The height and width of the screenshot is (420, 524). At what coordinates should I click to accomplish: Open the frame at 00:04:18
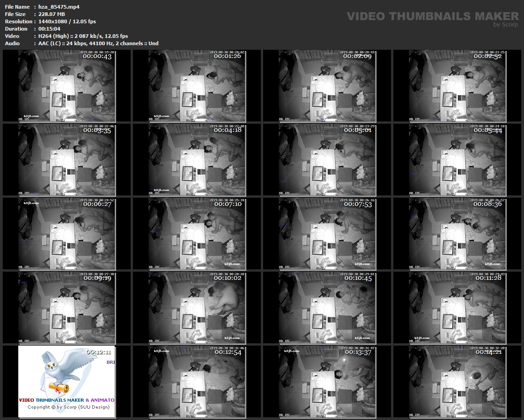point(197,160)
